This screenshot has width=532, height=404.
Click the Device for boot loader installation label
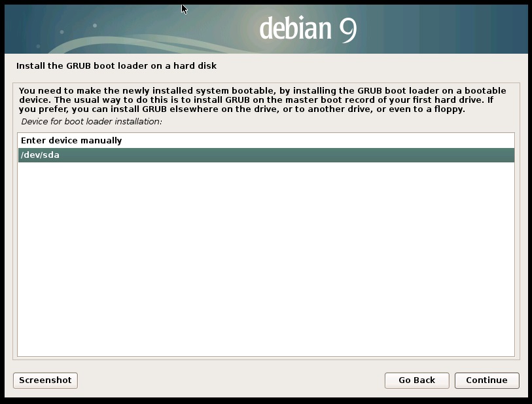92,122
